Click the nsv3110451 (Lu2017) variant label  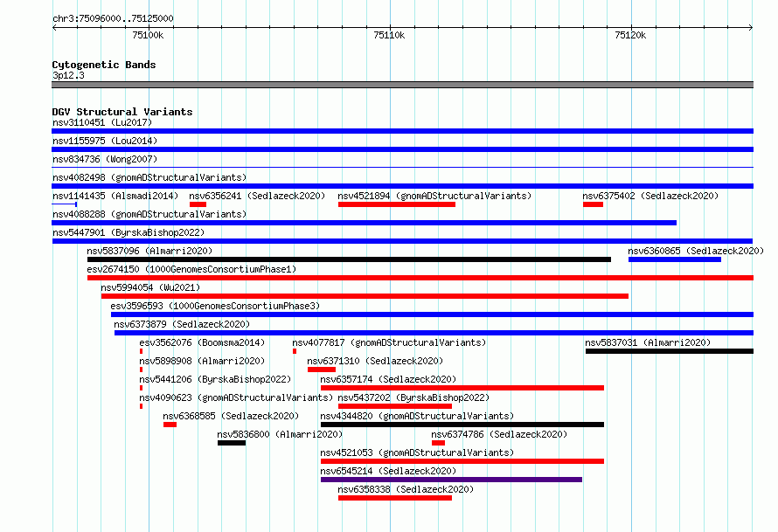click(102, 122)
